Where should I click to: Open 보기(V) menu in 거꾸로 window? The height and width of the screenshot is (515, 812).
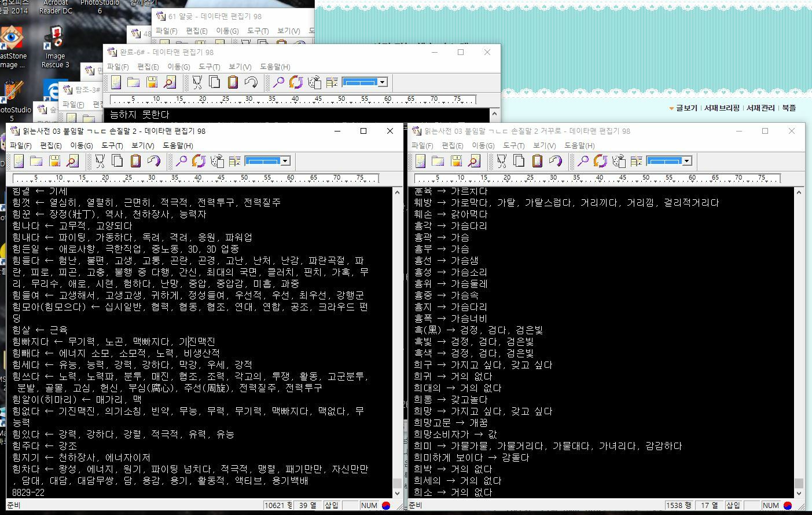point(544,145)
